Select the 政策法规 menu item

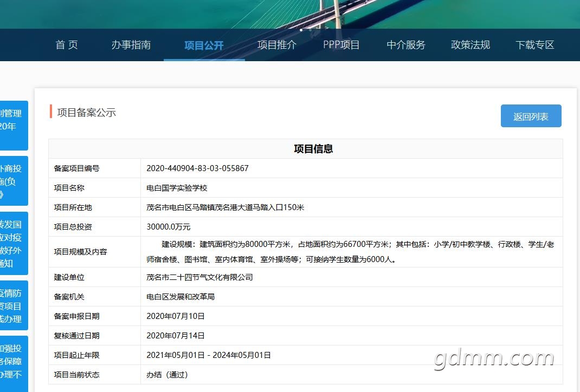(470, 45)
